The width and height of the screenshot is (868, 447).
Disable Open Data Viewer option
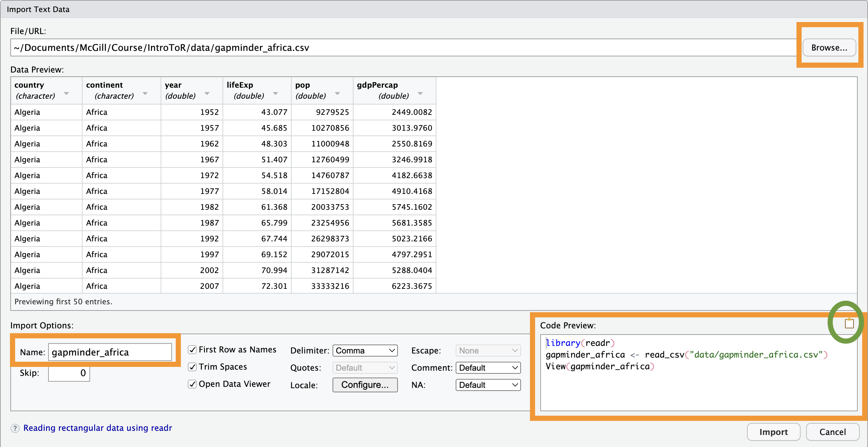(x=193, y=384)
